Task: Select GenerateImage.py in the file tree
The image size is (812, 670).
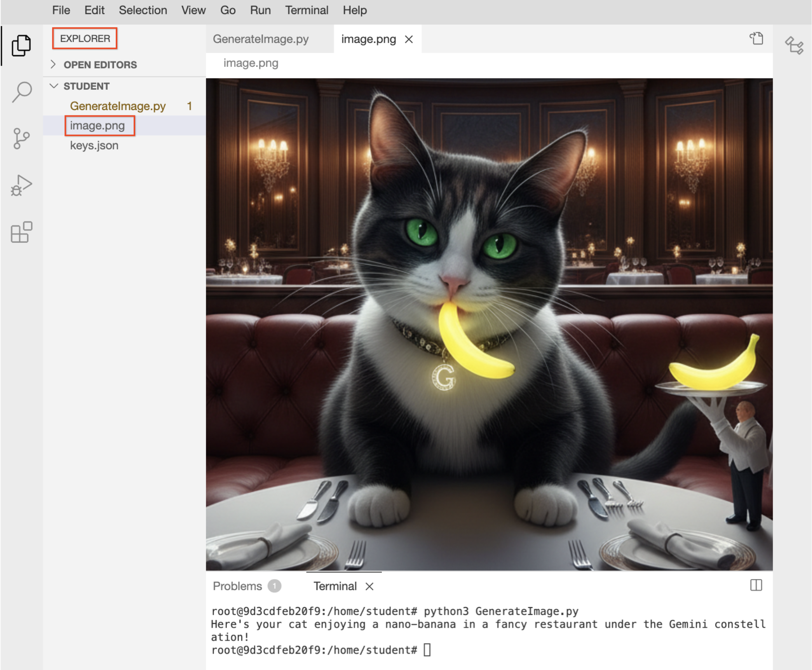Action: [x=118, y=106]
